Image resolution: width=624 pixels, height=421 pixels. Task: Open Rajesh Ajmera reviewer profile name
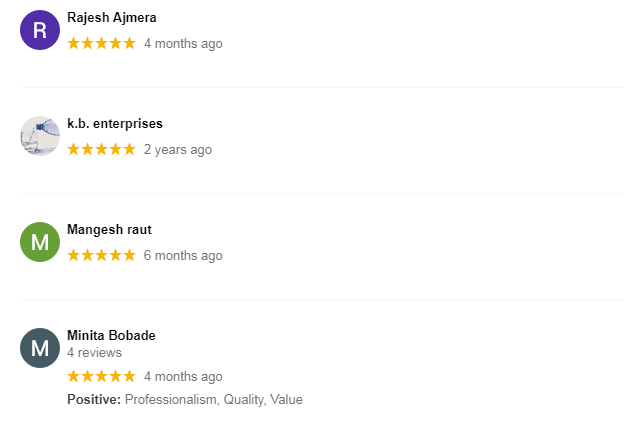click(x=111, y=18)
